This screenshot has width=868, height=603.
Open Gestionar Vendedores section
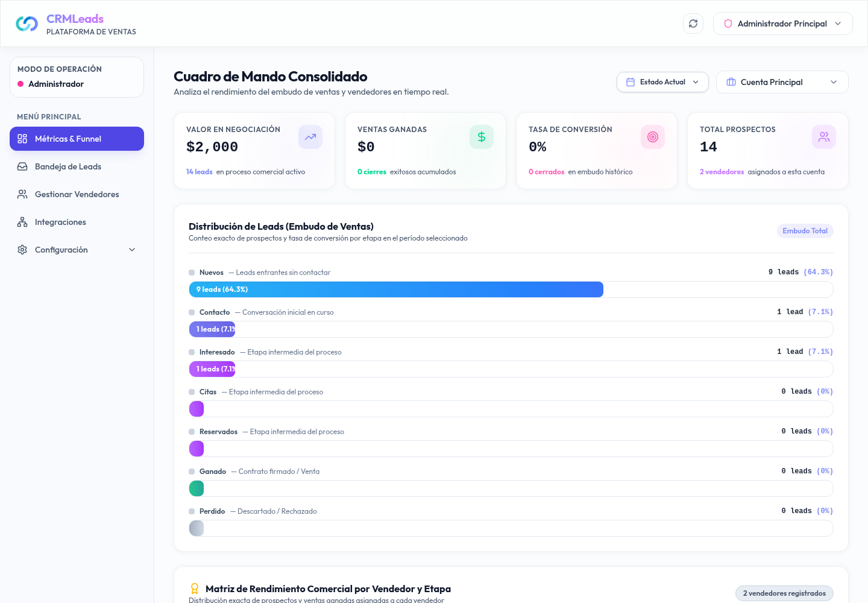[77, 194]
